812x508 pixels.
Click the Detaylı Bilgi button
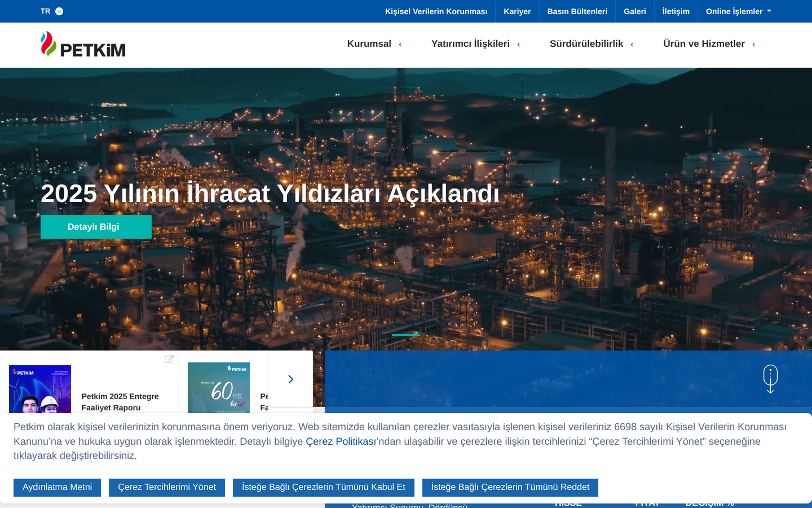96,227
